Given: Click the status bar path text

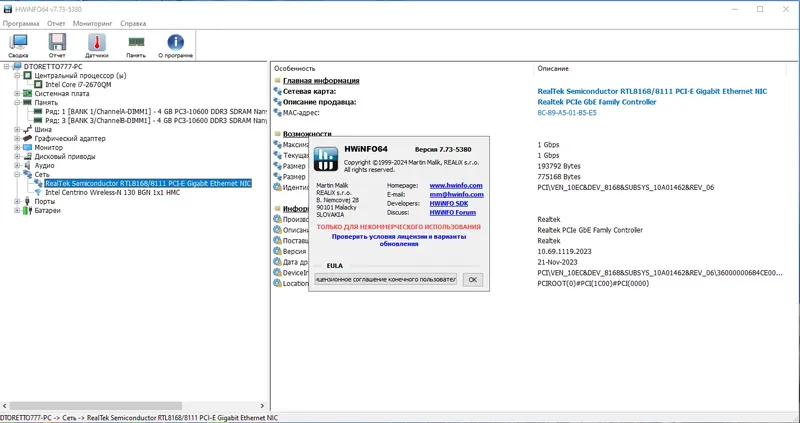Looking at the screenshot, I should (x=139, y=418).
